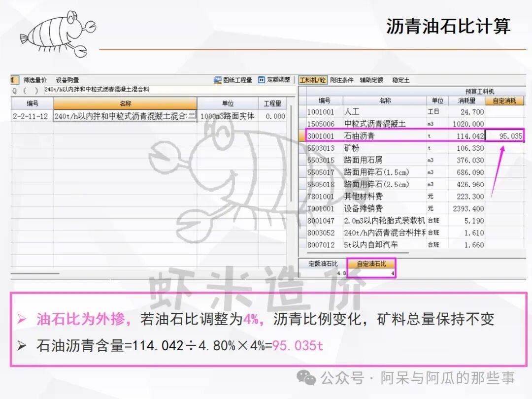Click the 114.042 消耗量 value
This screenshot has height=399, width=532.
point(470,136)
